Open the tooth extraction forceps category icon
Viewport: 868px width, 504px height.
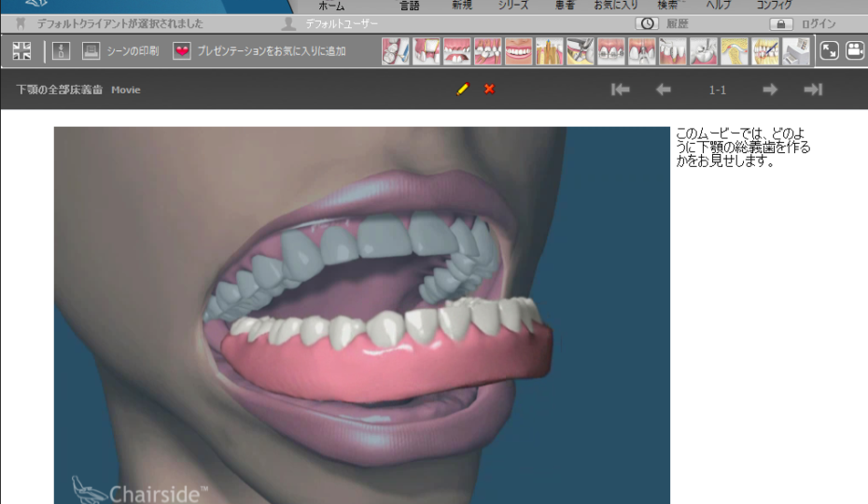point(581,51)
